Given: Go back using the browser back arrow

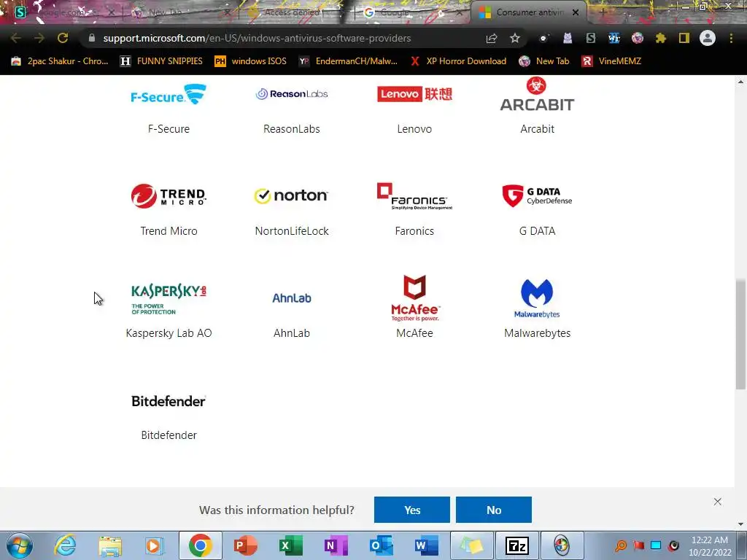Looking at the screenshot, I should [x=15, y=38].
